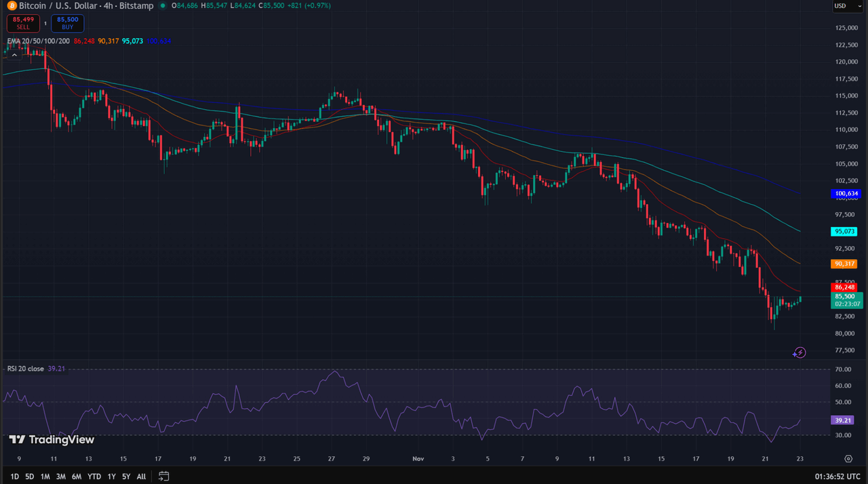
Task: Open the go-to-date calendar icon
Action: tap(163, 477)
